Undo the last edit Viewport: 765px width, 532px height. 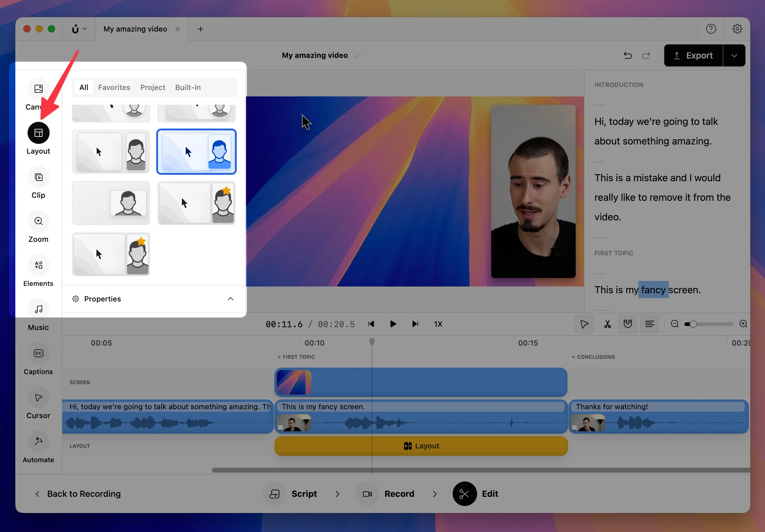click(627, 55)
